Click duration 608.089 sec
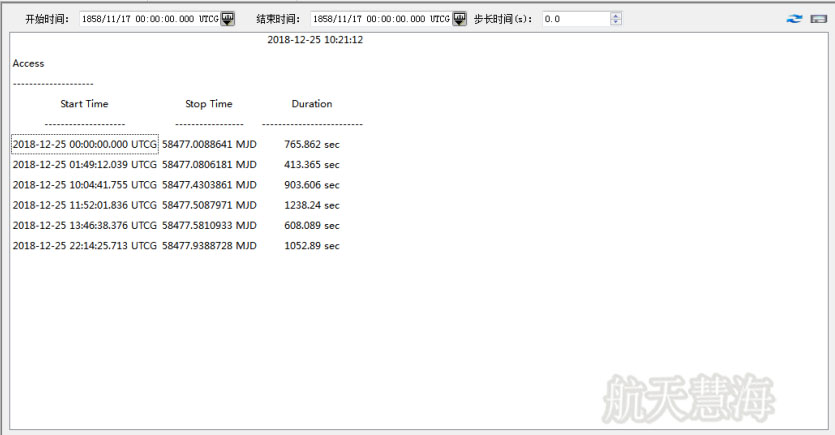 tap(312, 225)
